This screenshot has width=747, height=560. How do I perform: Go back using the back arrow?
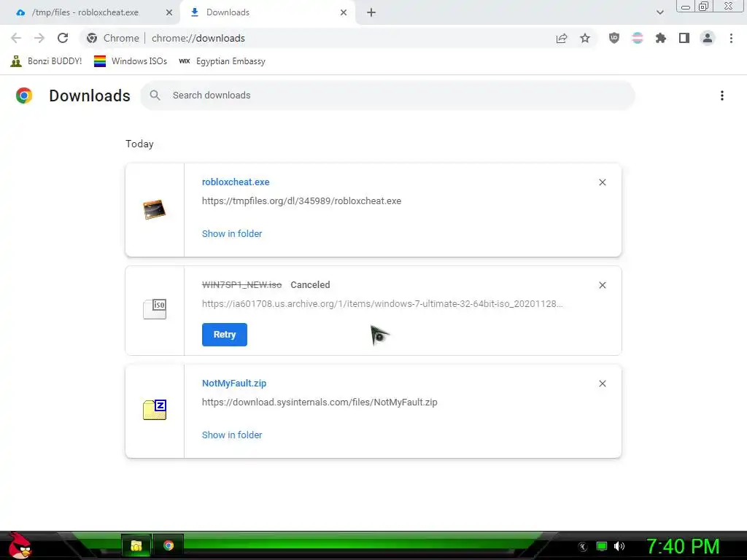point(16,38)
